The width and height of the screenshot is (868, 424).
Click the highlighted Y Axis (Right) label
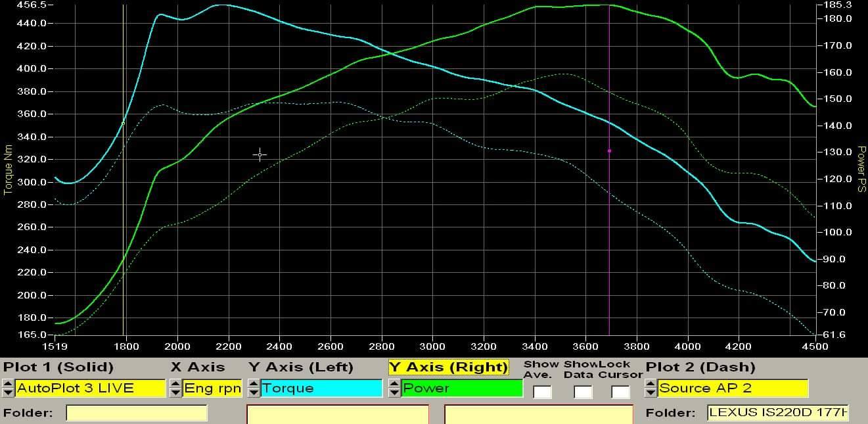click(449, 367)
